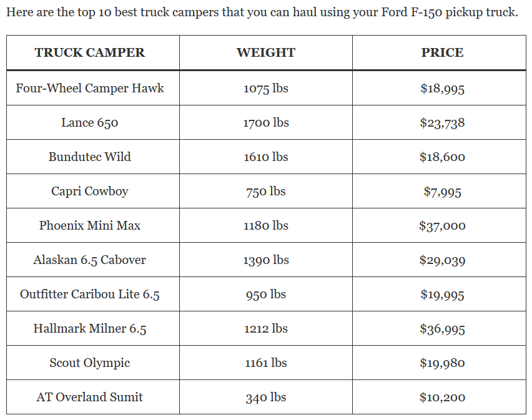The height and width of the screenshot is (420, 532).
Task: Click the PRICE column header
Action: pos(442,53)
